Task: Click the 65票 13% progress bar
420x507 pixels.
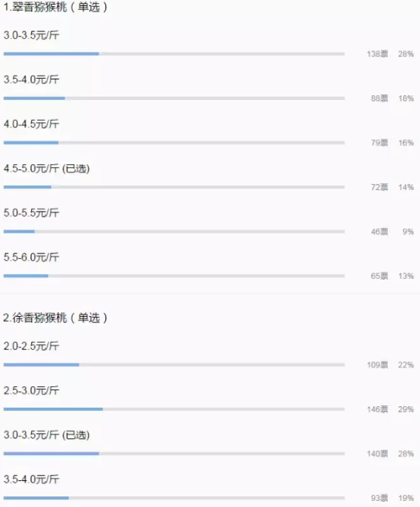Action: (x=174, y=276)
